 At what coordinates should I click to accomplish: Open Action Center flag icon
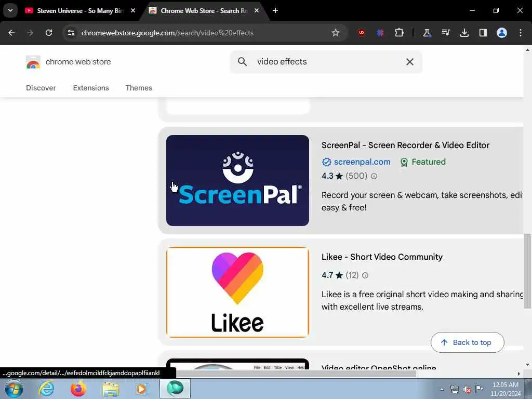(x=479, y=389)
